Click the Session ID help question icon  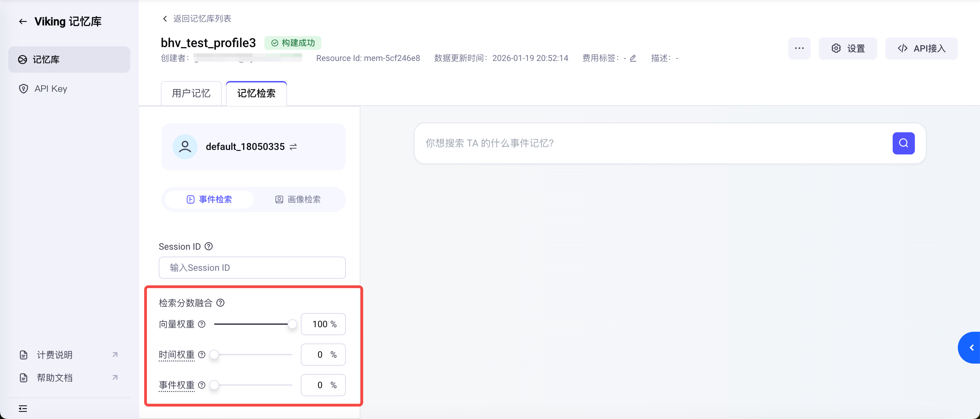[x=209, y=247]
